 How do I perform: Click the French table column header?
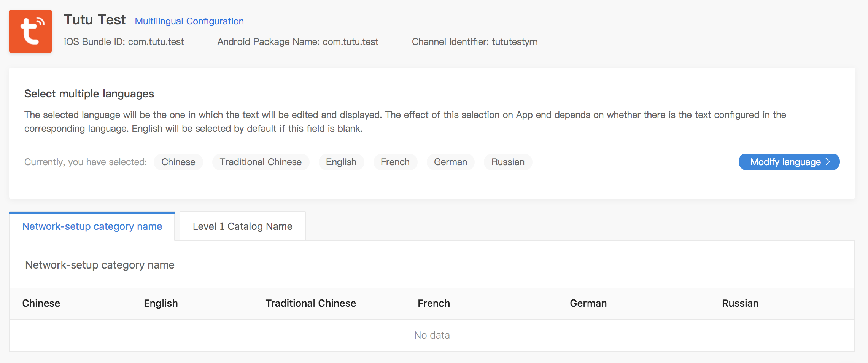[x=434, y=303]
